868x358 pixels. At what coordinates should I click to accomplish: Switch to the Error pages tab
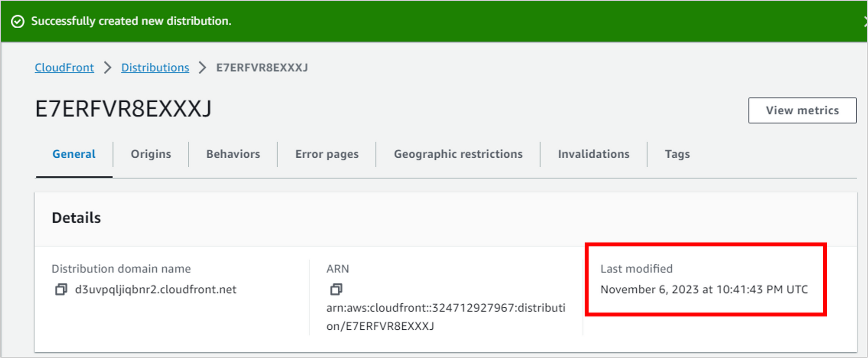pos(327,154)
